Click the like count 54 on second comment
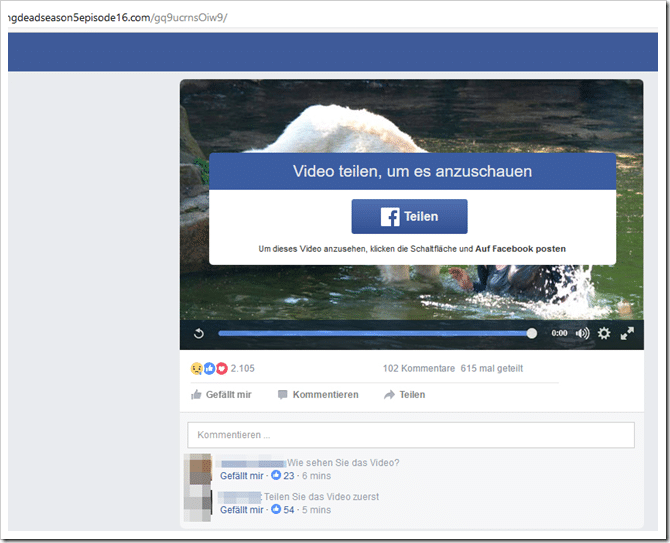Screen dimensions: 670x543 coord(289,510)
